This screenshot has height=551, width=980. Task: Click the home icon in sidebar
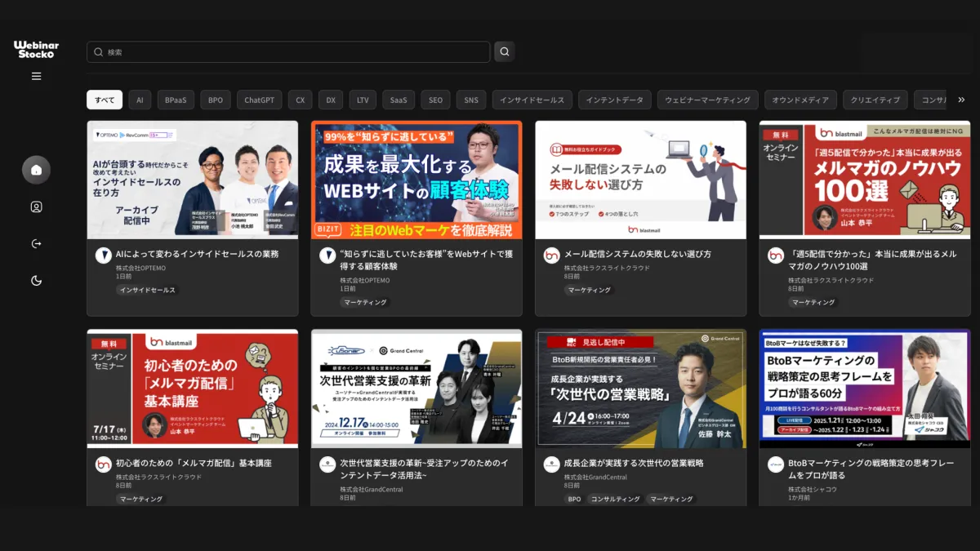tap(36, 170)
